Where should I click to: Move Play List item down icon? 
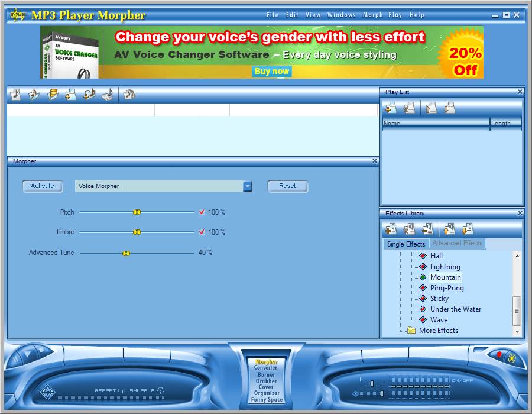(450, 108)
